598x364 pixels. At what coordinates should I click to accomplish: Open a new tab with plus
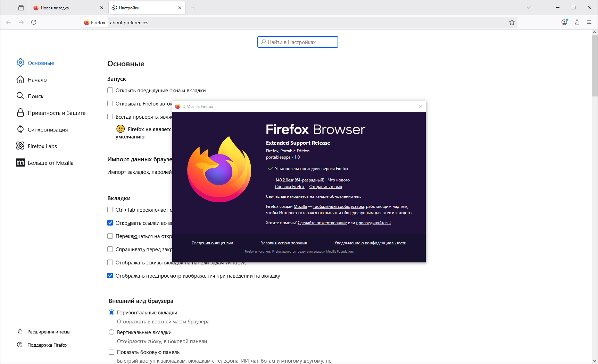[193, 8]
